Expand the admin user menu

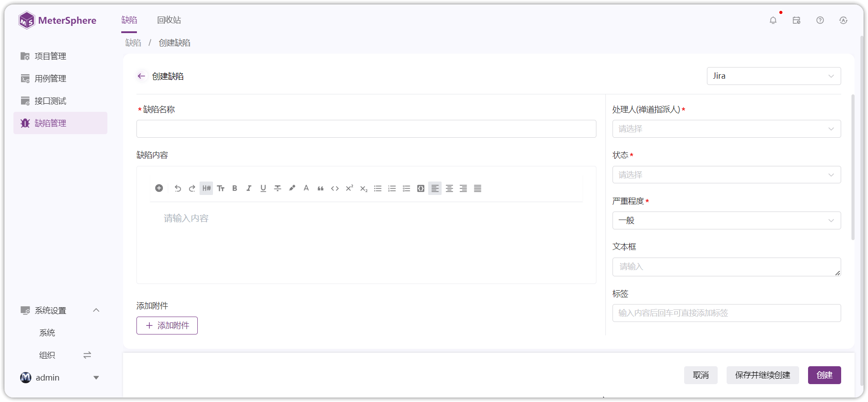[96, 378]
